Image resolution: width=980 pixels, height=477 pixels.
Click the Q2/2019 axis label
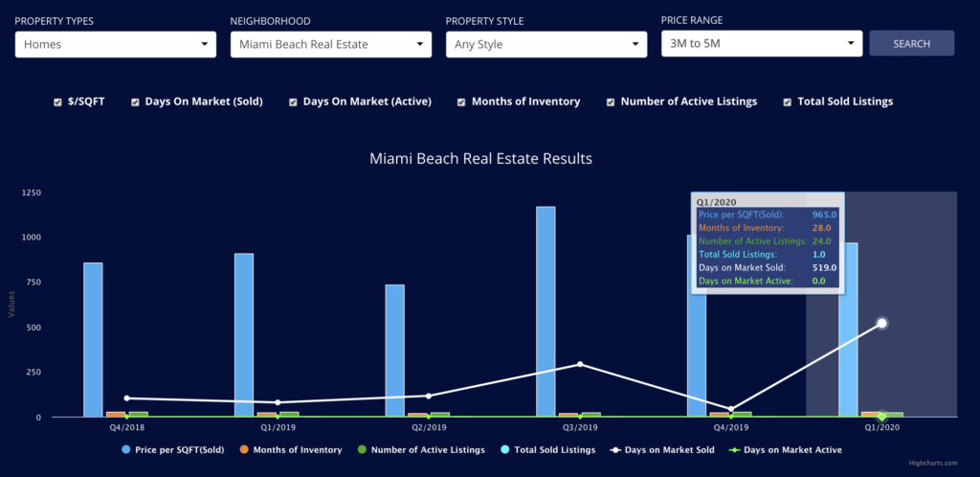[x=429, y=428]
